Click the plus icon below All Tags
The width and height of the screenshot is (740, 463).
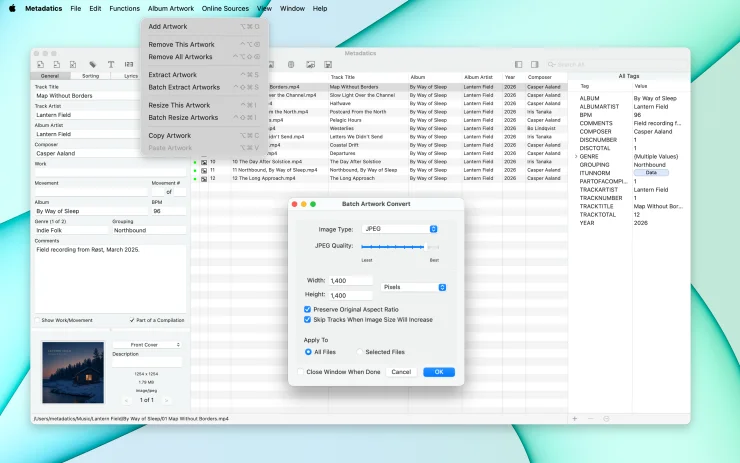tap(575, 419)
